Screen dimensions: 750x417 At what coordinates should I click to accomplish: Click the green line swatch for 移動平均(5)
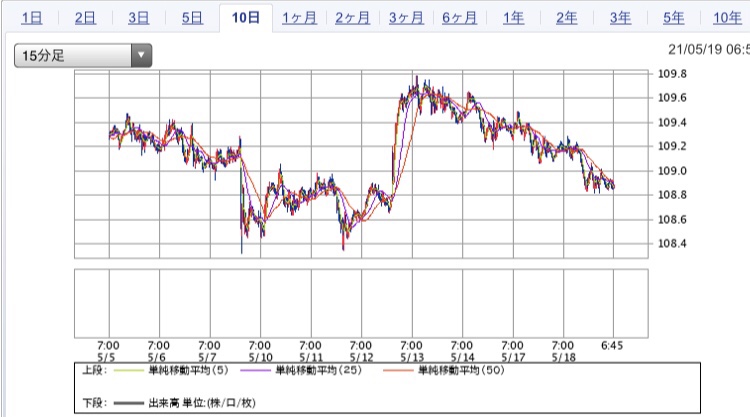[129, 371]
